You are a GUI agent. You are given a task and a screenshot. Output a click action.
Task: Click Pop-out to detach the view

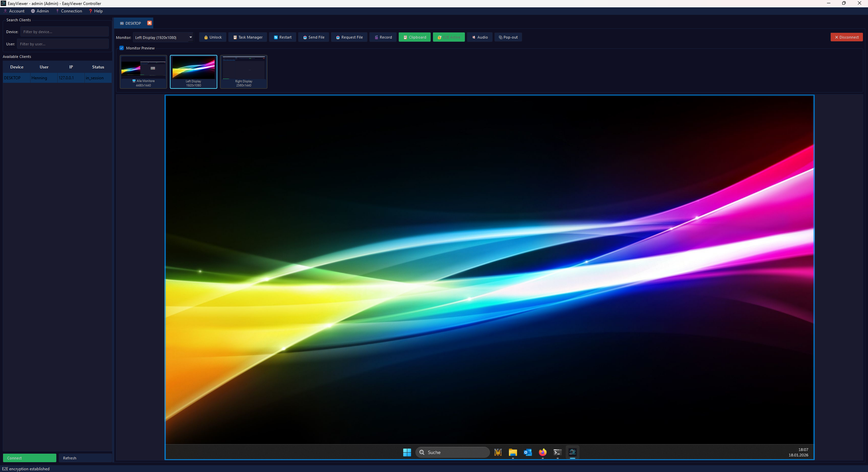(508, 37)
